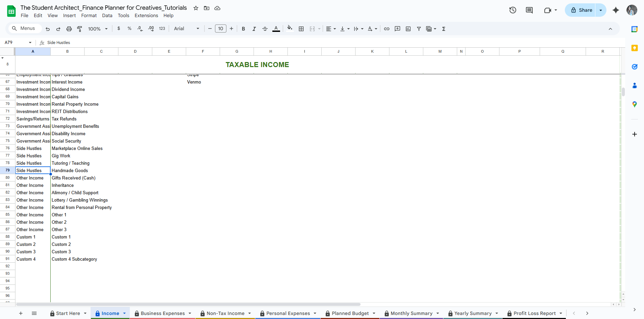Screen dimensions: 644x319
Task: Open the Format menu
Action: pos(89,15)
